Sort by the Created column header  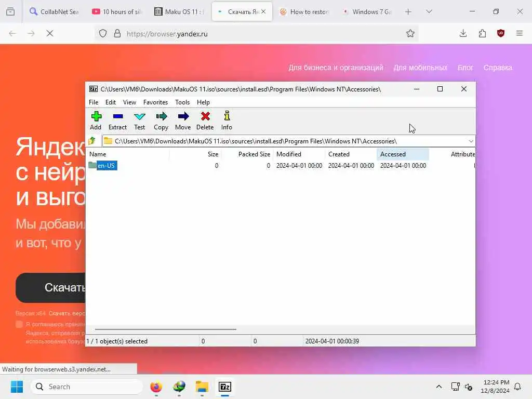tap(351, 154)
